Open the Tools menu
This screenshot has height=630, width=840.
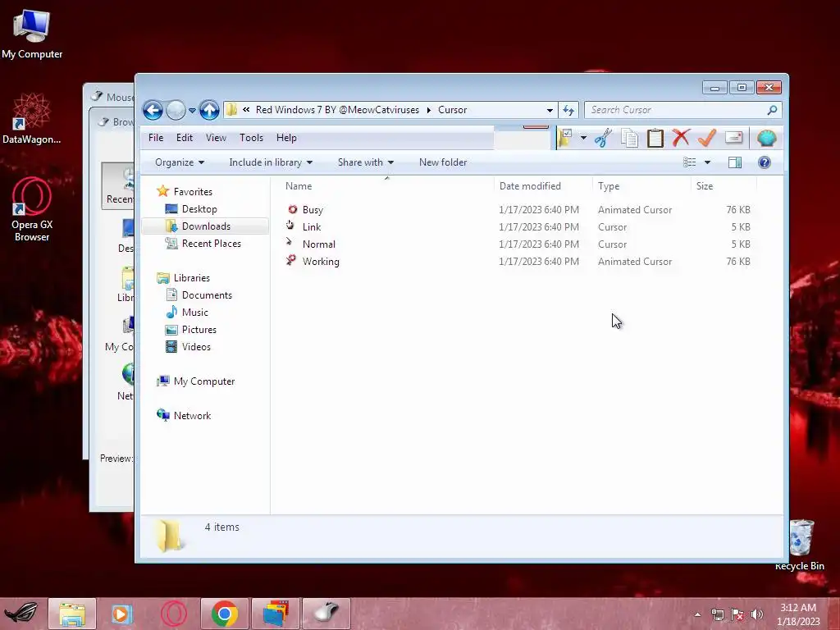251,138
